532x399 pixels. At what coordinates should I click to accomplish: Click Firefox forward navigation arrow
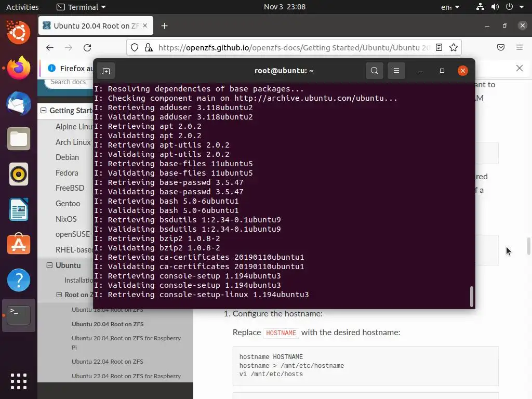tap(69, 47)
